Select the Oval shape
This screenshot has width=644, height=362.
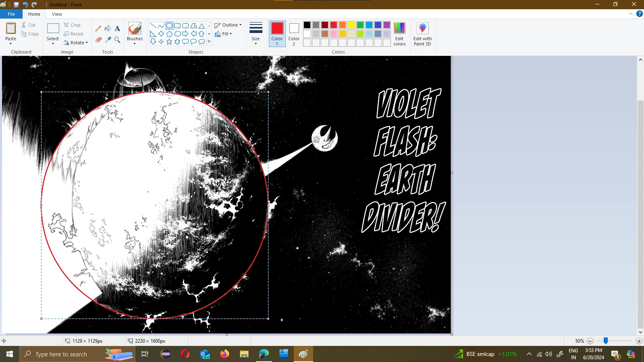pyautogui.click(x=169, y=26)
